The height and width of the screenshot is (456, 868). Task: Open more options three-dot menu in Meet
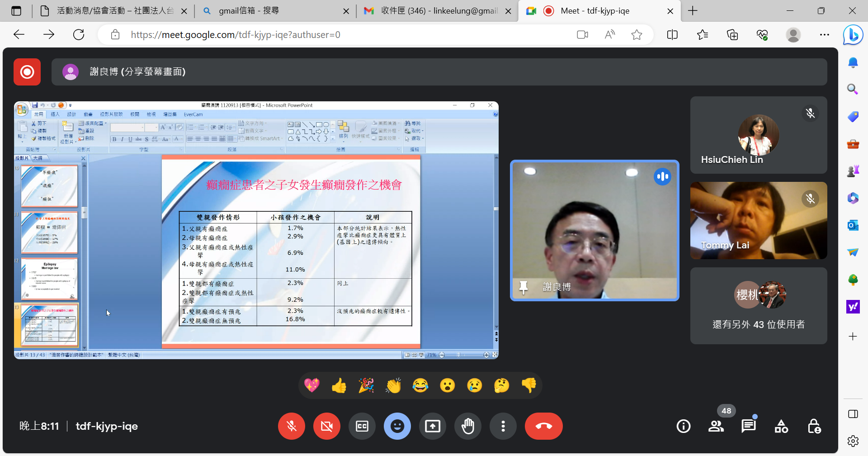503,426
